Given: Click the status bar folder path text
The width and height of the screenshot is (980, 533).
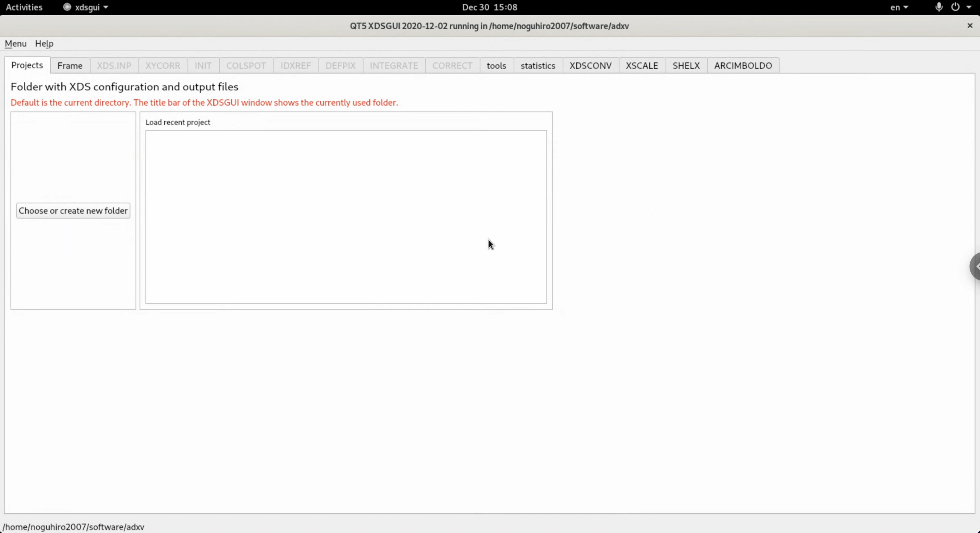Looking at the screenshot, I should tap(73, 527).
